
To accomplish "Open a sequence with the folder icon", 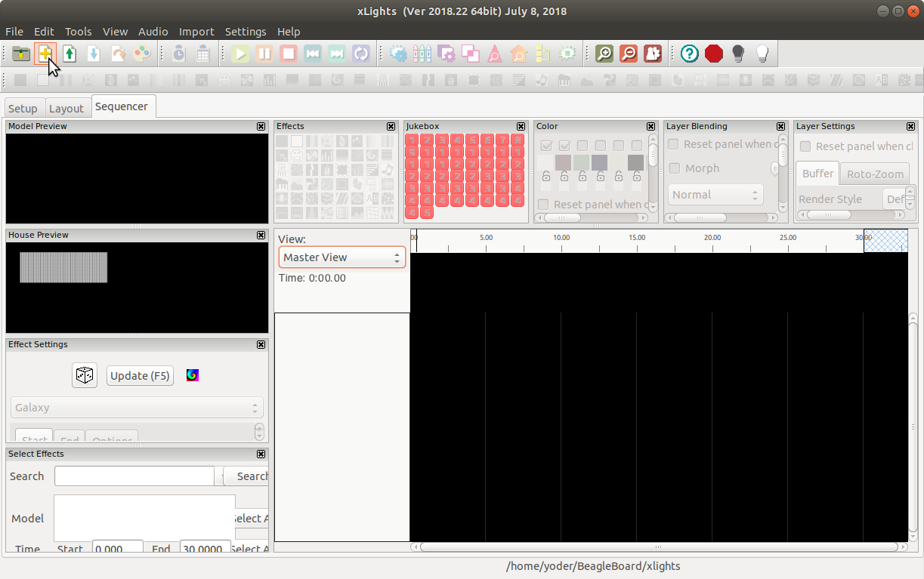I will tap(21, 54).
